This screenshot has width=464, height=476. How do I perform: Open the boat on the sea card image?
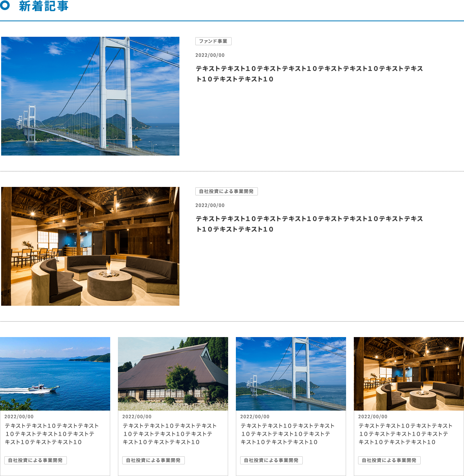point(55,373)
